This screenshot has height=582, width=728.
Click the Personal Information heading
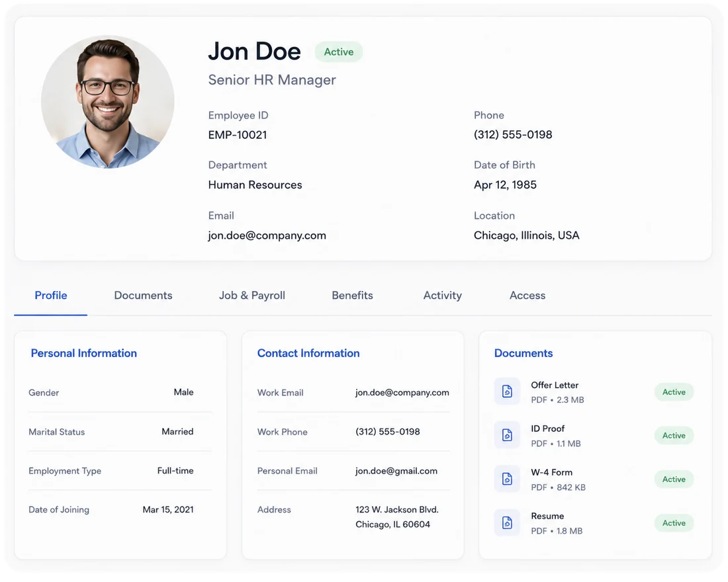[83, 353]
